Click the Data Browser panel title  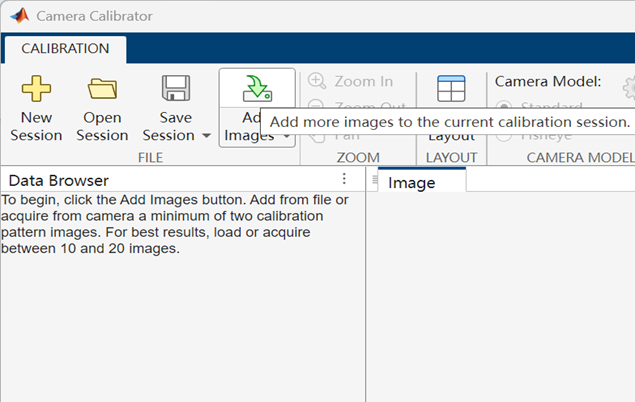coord(59,181)
